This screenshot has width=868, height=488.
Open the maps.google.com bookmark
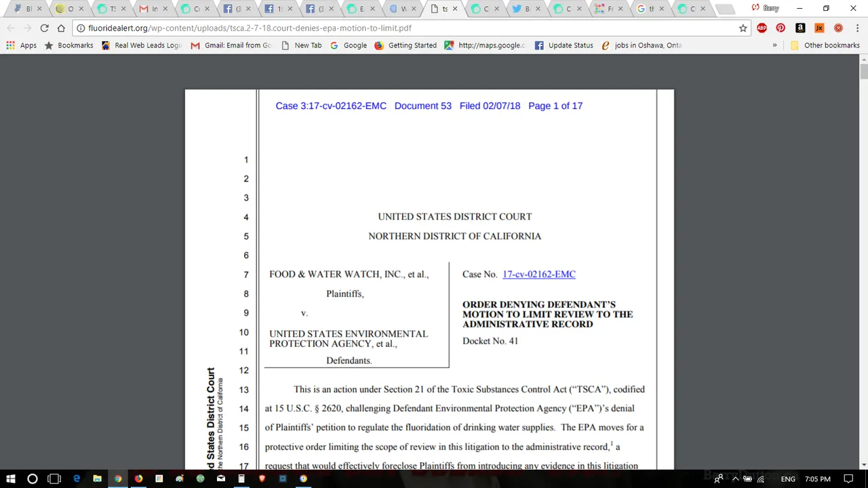point(485,45)
